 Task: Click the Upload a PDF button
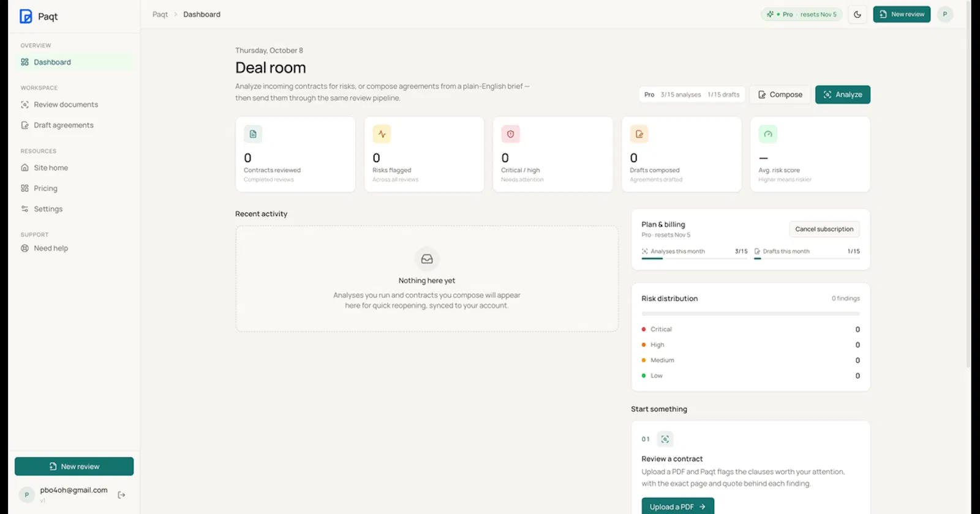tap(677, 507)
